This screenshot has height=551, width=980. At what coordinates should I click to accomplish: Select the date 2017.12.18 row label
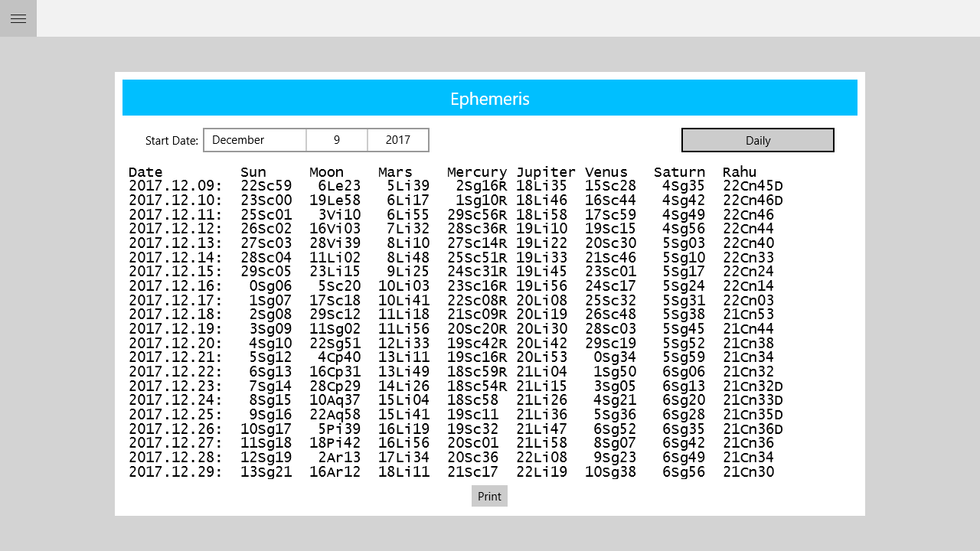point(175,315)
